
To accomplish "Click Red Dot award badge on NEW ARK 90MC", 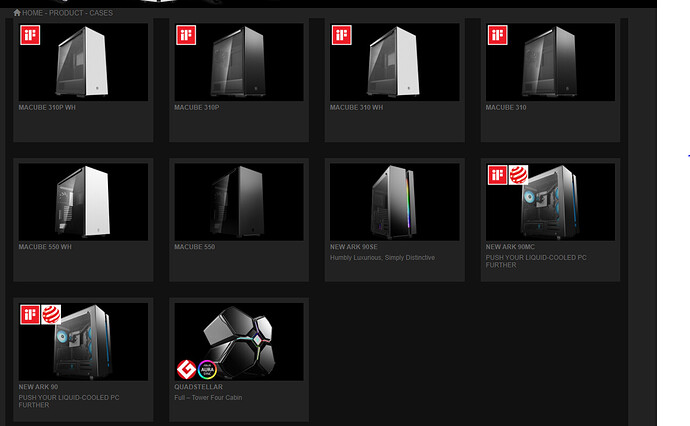I will tap(518, 175).
